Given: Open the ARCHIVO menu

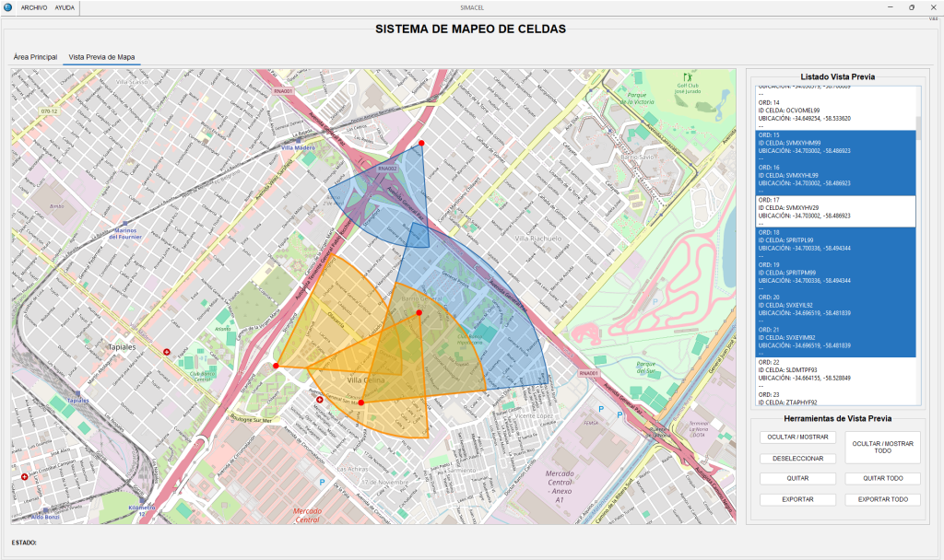Looking at the screenshot, I should 34,7.
